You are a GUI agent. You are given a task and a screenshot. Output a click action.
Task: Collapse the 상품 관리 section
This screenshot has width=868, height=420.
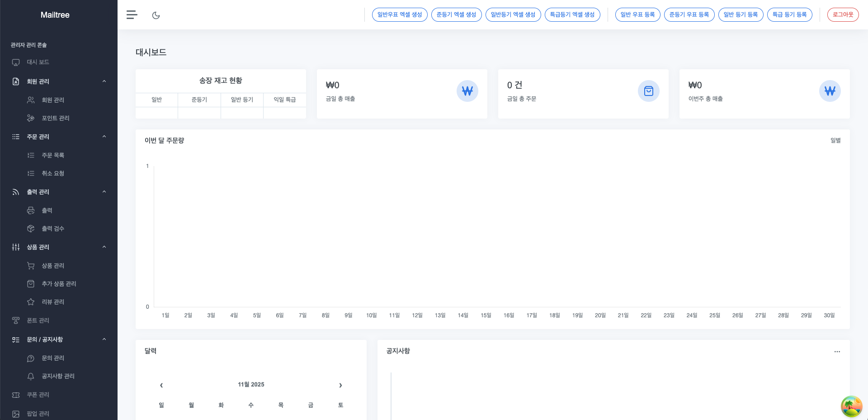coord(104,247)
